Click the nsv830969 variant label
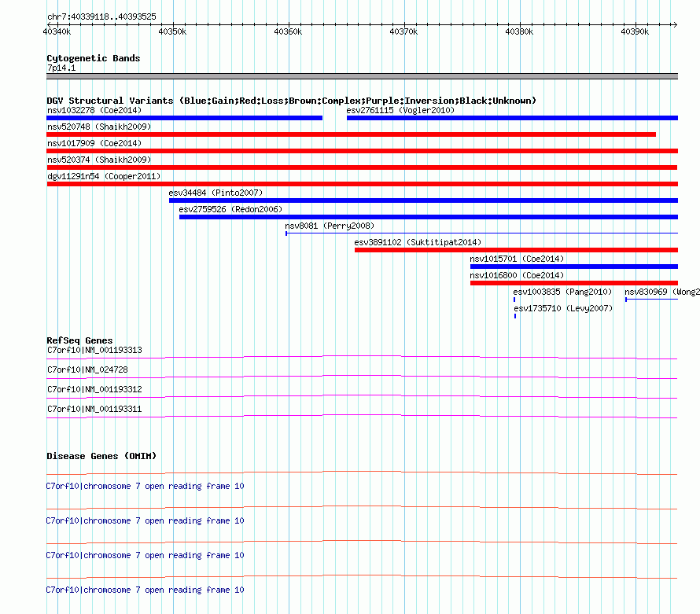700x614 pixels. pyautogui.click(x=662, y=292)
